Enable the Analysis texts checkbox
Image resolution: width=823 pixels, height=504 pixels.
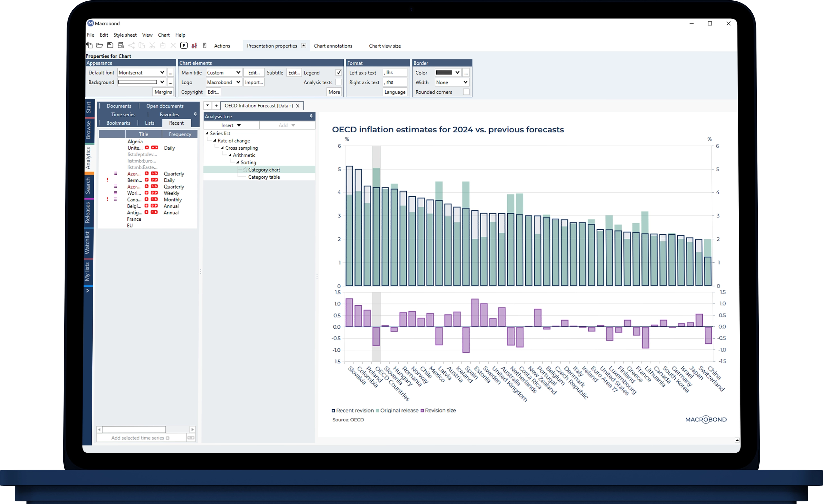[338, 83]
